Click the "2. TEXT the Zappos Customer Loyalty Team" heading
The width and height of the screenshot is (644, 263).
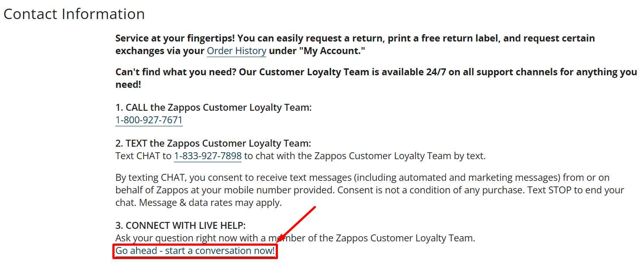click(x=213, y=143)
